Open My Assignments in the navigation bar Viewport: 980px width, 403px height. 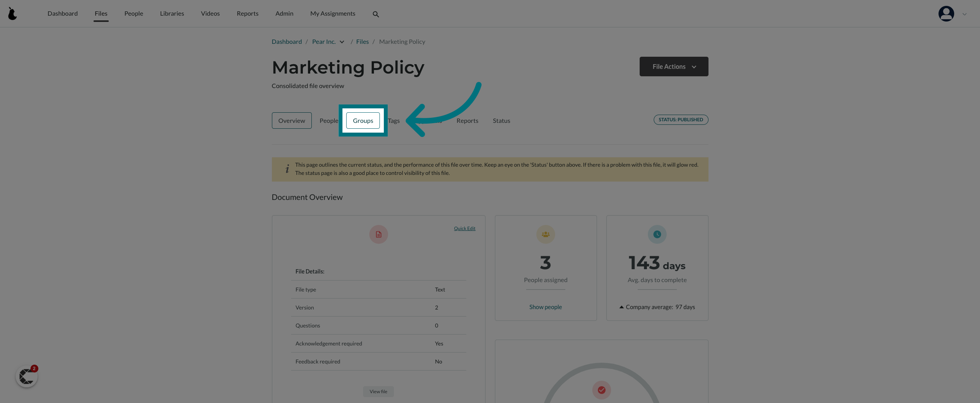coord(333,13)
